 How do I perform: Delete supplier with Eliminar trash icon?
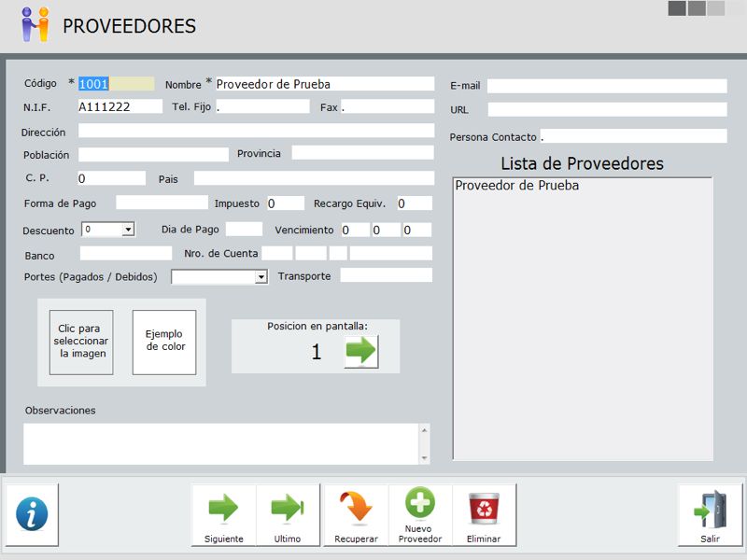[484, 514]
